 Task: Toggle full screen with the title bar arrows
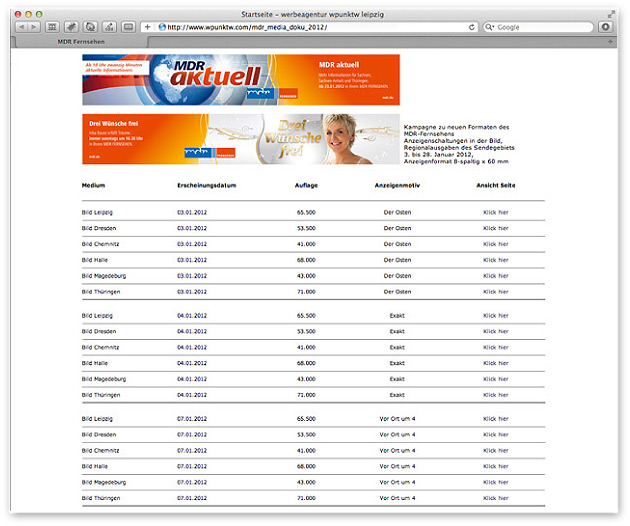tap(611, 14)
